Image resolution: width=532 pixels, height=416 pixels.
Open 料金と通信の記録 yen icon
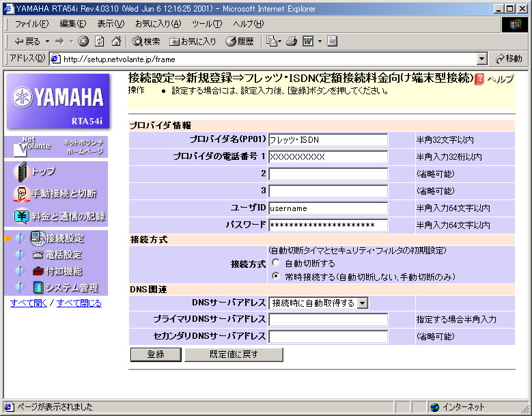point(21,217)
